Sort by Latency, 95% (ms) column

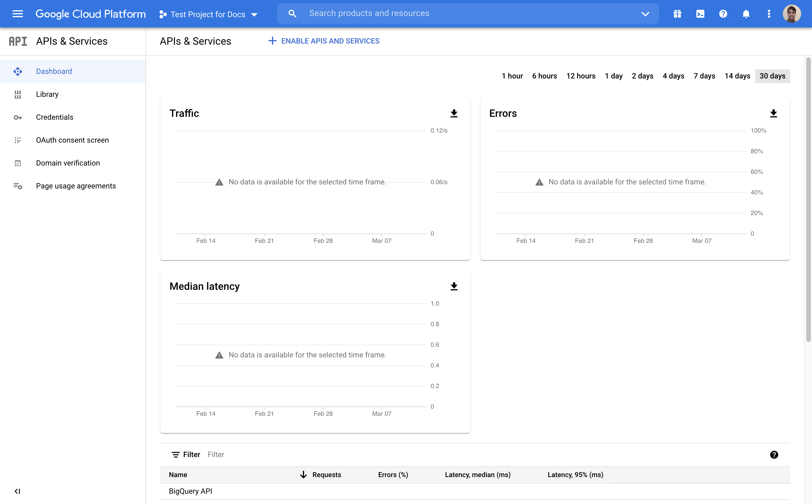click(576, 475)
